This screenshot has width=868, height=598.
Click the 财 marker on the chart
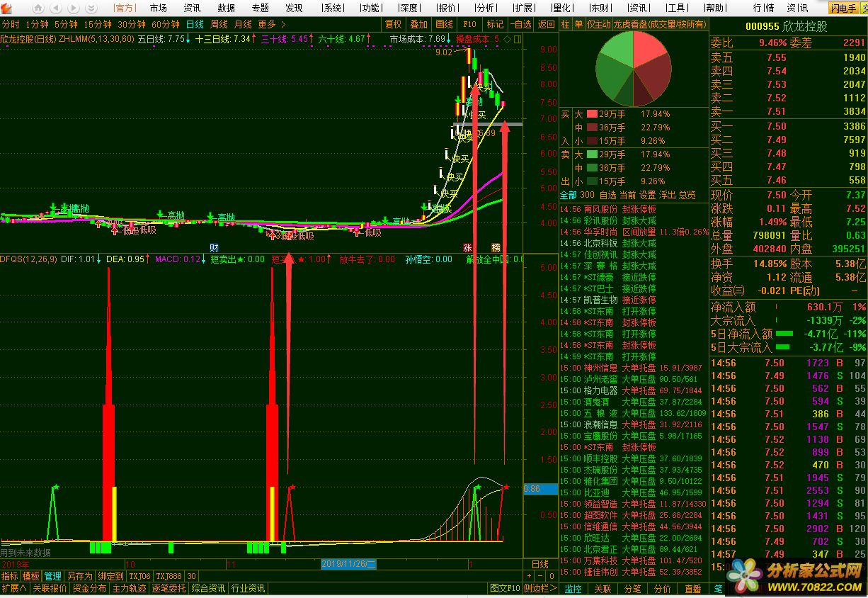tap(213, 247)
